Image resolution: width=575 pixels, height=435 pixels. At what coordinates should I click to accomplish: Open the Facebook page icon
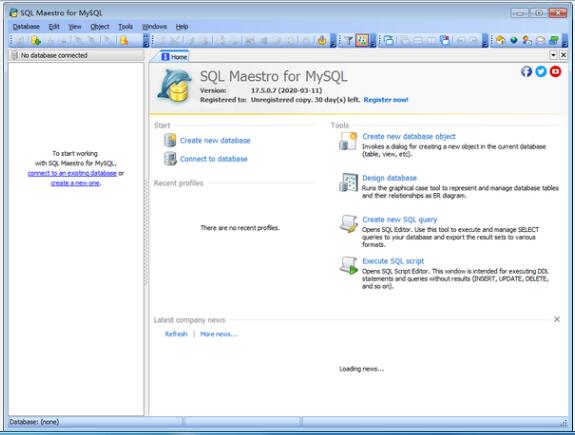pos(526,71)
